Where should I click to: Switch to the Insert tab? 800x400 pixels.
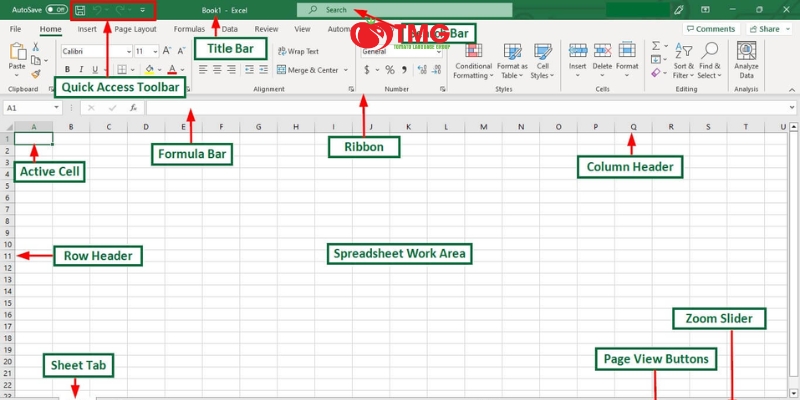click(x=87, y=29)
